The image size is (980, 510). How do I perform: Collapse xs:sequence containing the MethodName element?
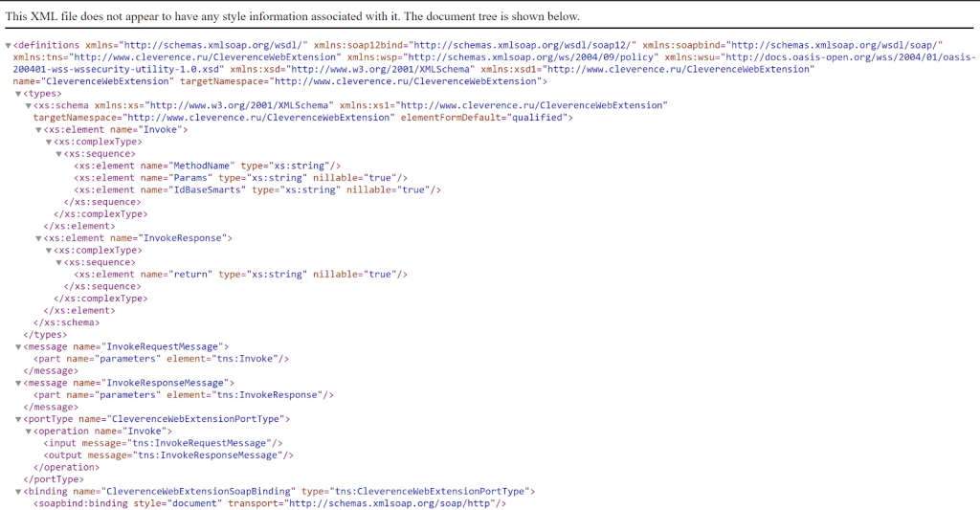(58, 154)
